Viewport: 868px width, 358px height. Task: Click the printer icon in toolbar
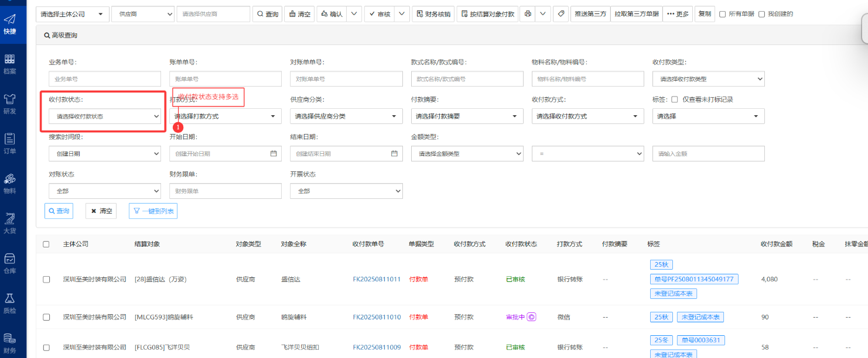[528, 14]
